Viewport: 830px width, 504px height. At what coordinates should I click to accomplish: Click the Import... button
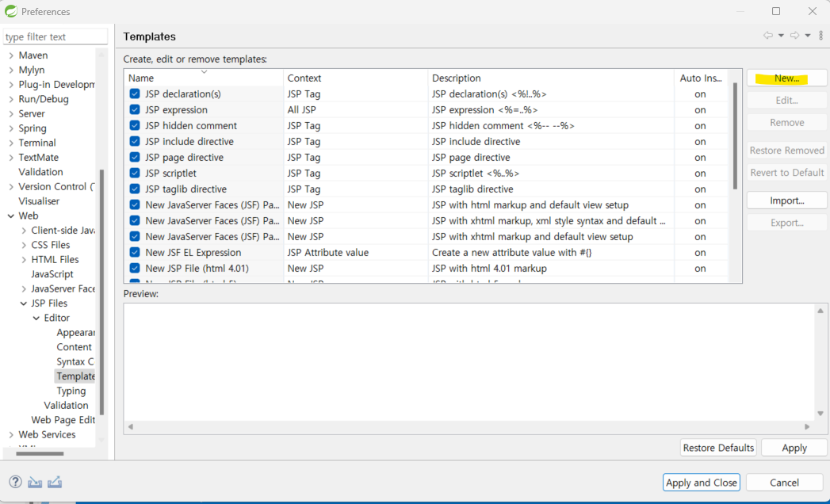786,200
